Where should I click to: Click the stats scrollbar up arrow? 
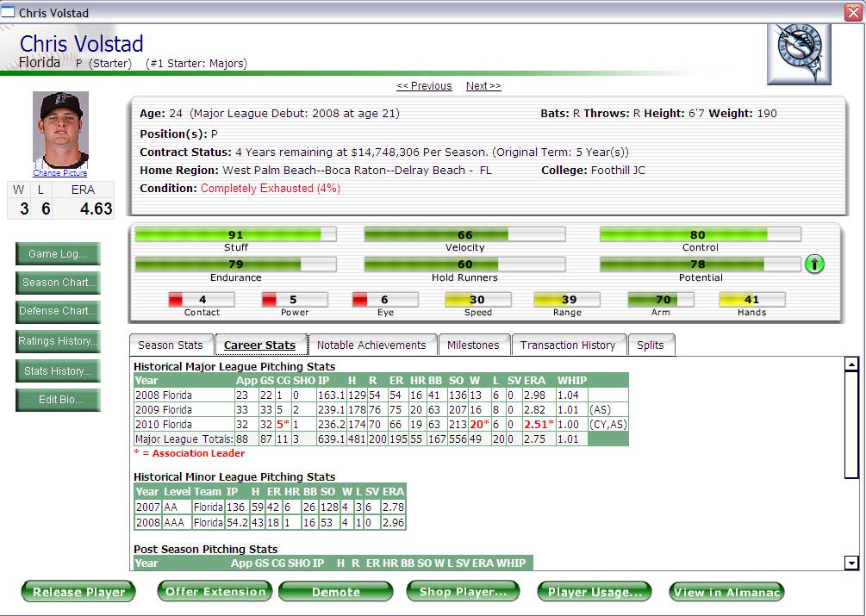click(851, 364)
